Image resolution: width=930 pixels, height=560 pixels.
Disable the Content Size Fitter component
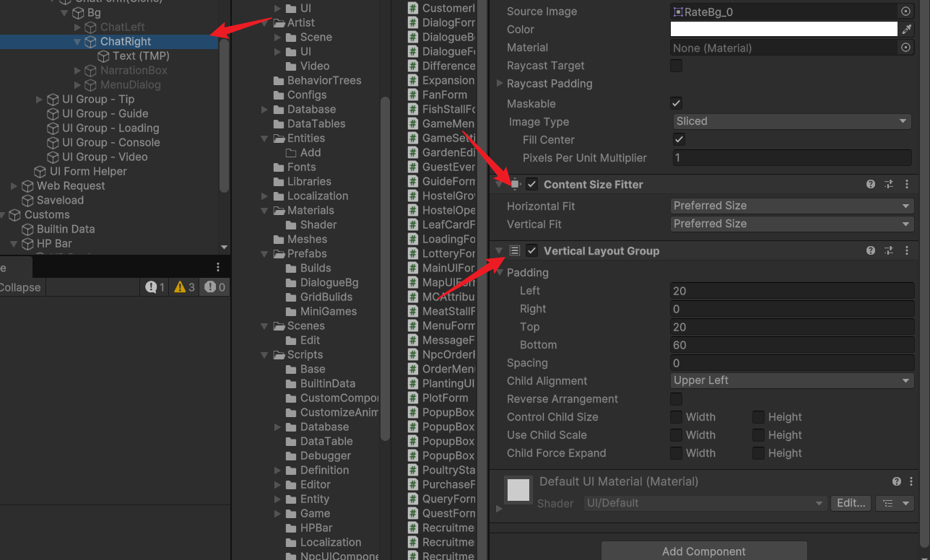coord(532,185)
